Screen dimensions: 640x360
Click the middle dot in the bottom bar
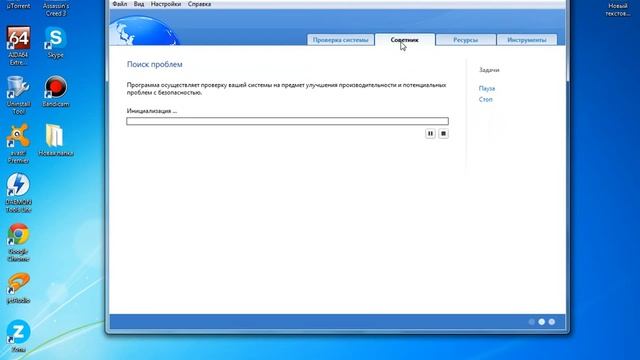point(542,322)
